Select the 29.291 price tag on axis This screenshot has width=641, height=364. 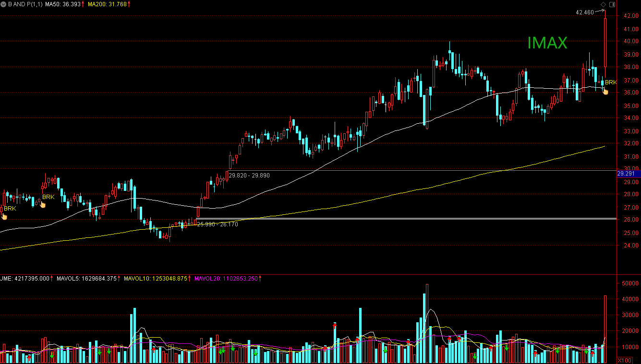[x=628, y=174]
